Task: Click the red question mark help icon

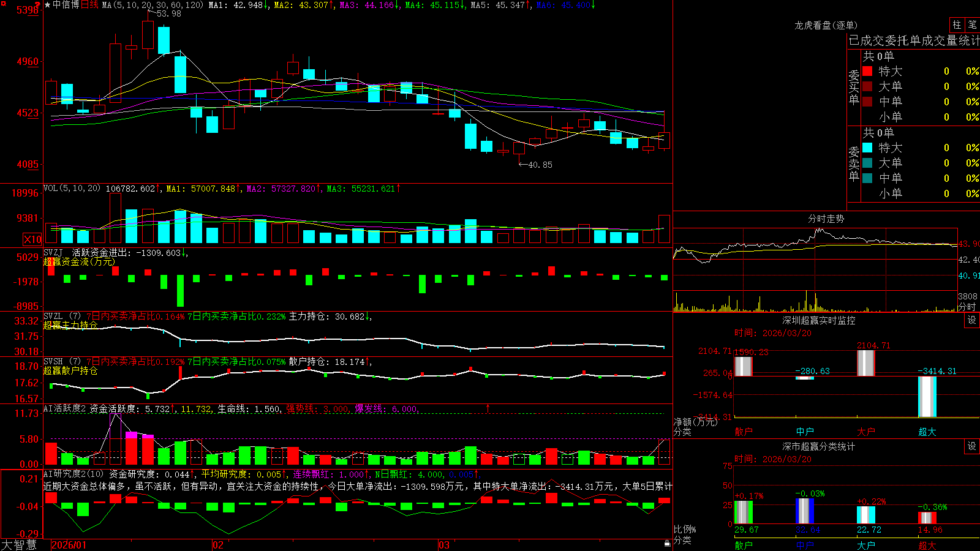Action: (38, 5)
